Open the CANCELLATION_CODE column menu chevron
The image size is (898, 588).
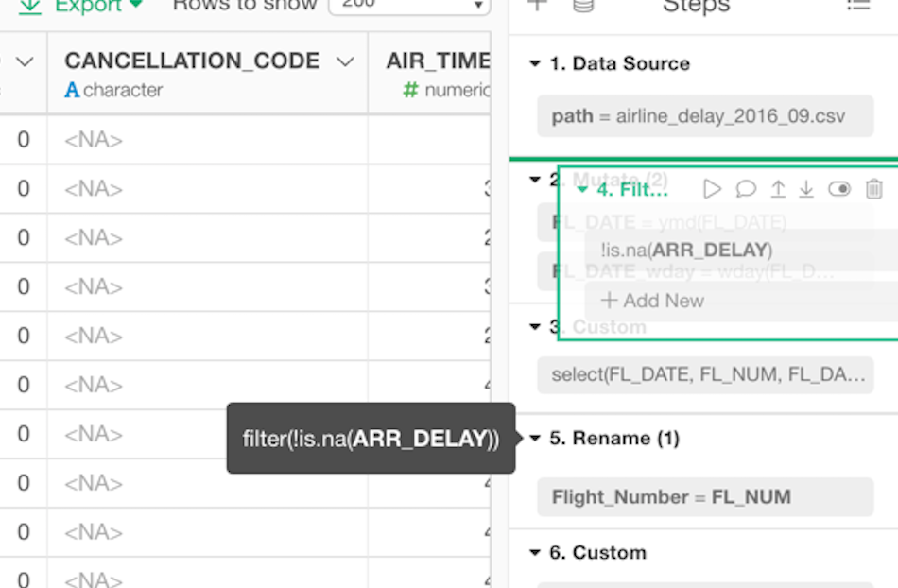(345, 61)
